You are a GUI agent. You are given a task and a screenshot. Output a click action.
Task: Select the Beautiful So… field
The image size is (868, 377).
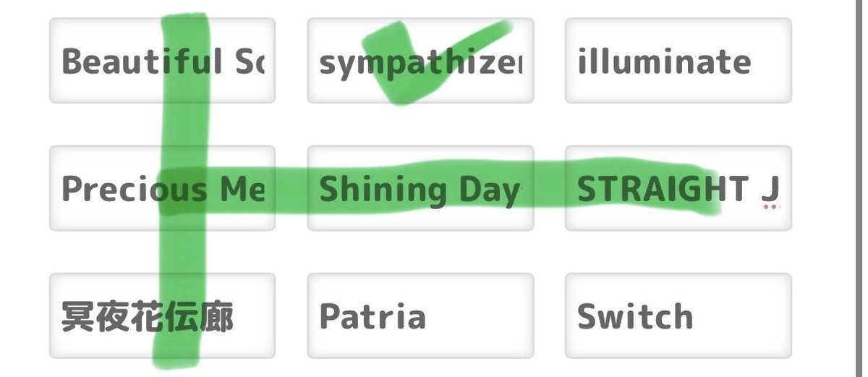163,61
